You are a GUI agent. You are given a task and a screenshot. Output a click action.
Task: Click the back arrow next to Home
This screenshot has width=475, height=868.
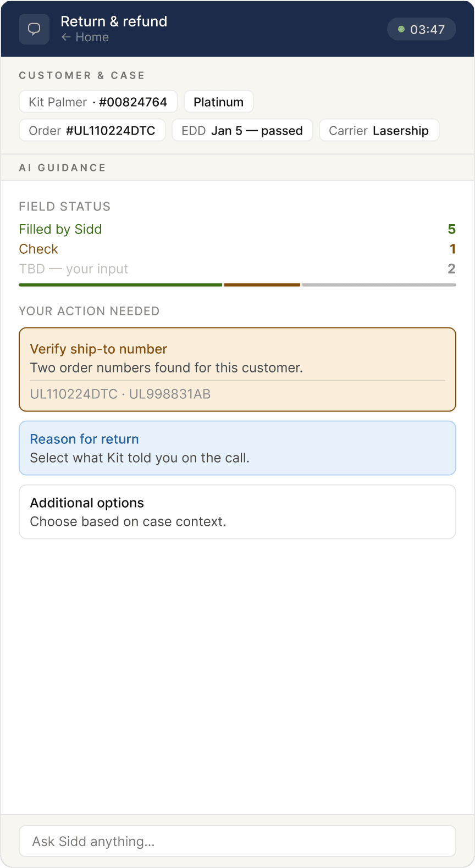pyautogui.click(x=66, y=37)
